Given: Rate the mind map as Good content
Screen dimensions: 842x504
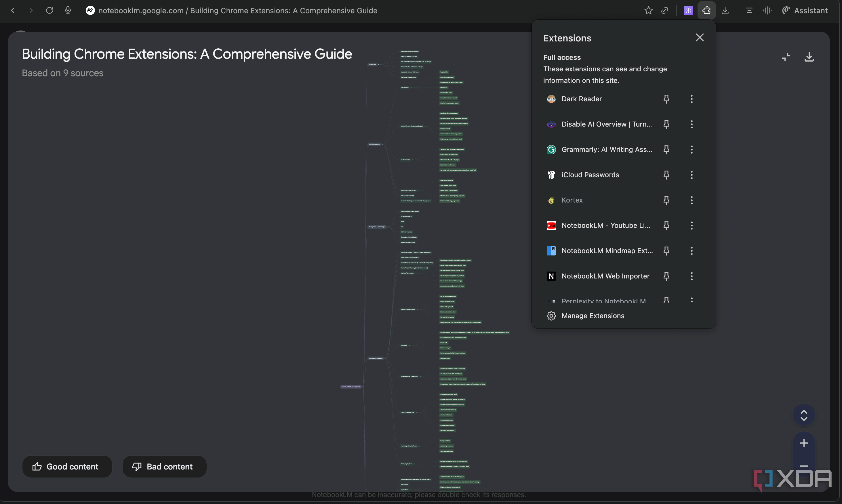Looking at the screenshot, I should click(67, 467).
